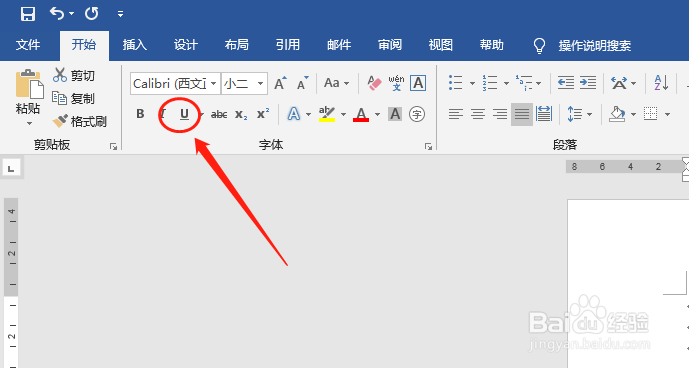The image size is (689, 368).
Task: Open the text effects dropdown arrow
Action: [308, 115]
